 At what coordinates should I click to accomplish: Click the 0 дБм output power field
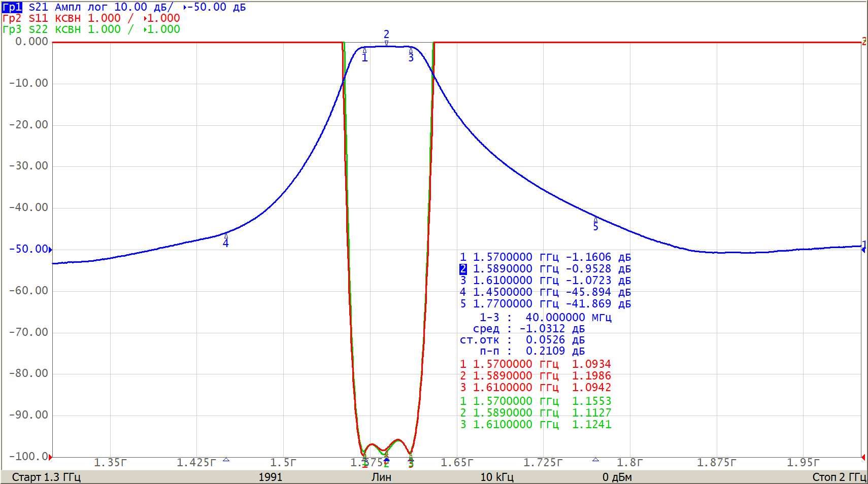click(617, 477)
